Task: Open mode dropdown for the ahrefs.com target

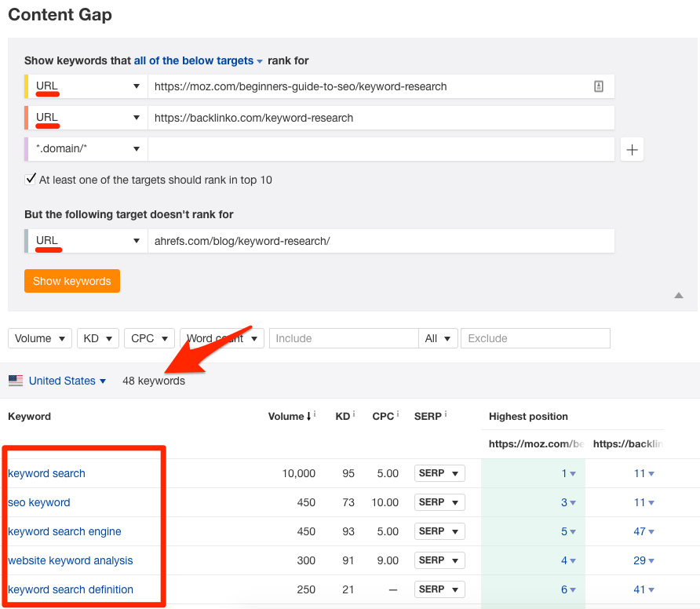Action: [x=88, y=241]
